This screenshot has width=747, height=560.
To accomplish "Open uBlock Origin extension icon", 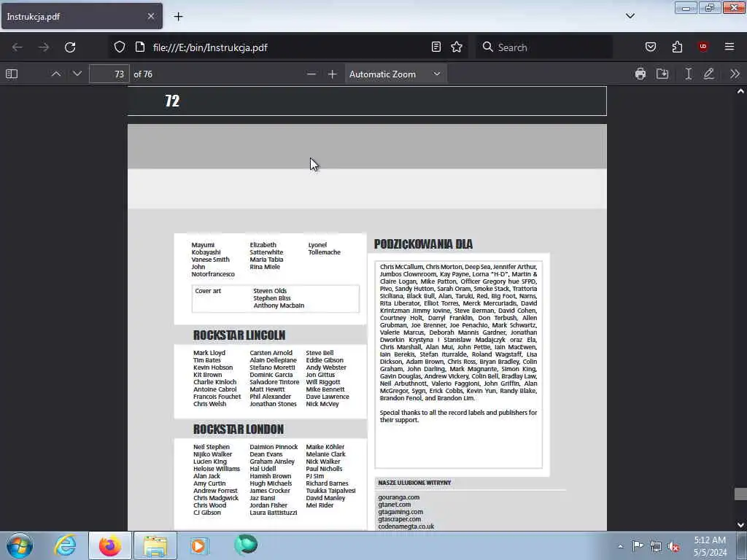I will click(703, 47).
